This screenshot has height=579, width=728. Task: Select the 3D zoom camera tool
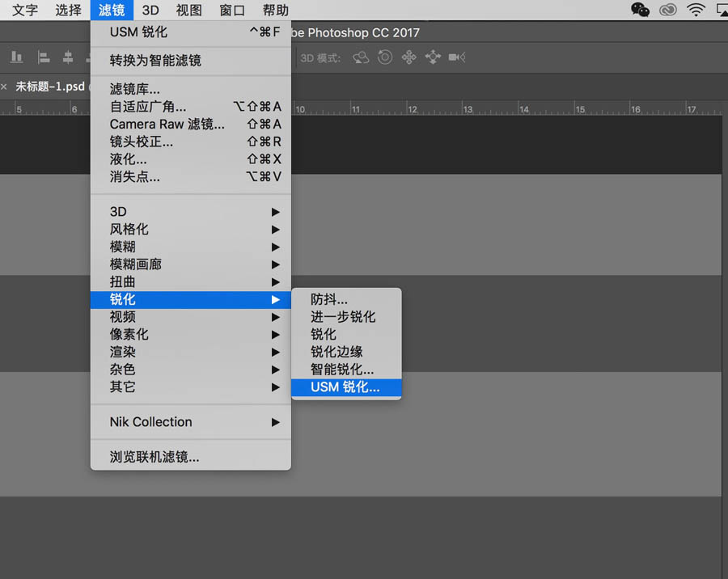point(456,57)
